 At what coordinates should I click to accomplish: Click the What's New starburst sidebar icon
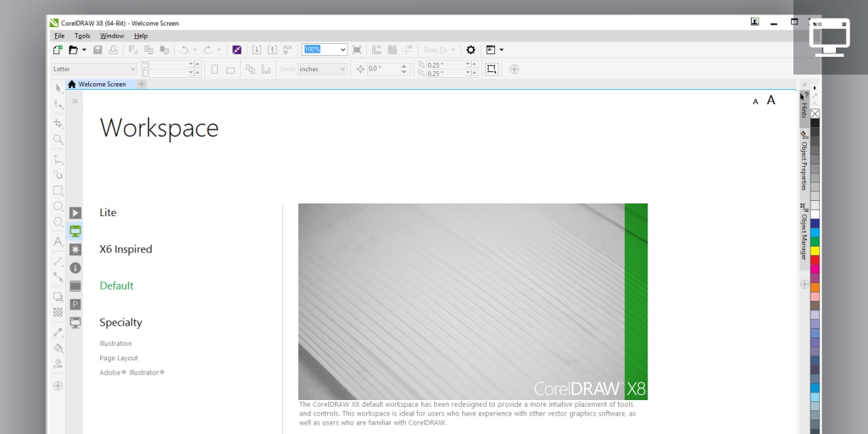tap(75, 249)
